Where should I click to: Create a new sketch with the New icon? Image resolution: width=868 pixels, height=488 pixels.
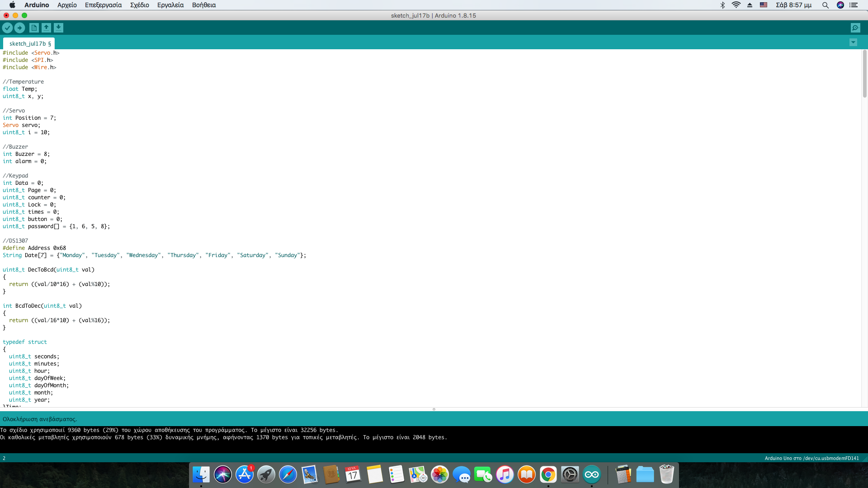[34, 28]
